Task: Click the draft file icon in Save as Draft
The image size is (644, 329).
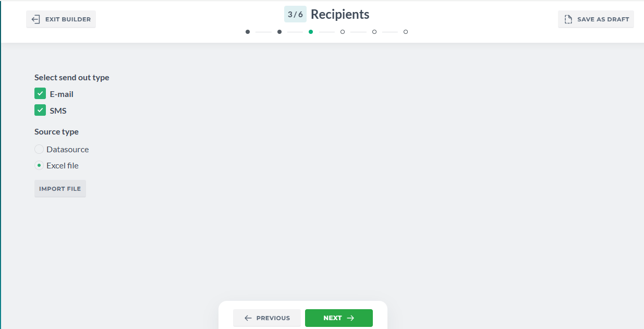Action: 568,19
